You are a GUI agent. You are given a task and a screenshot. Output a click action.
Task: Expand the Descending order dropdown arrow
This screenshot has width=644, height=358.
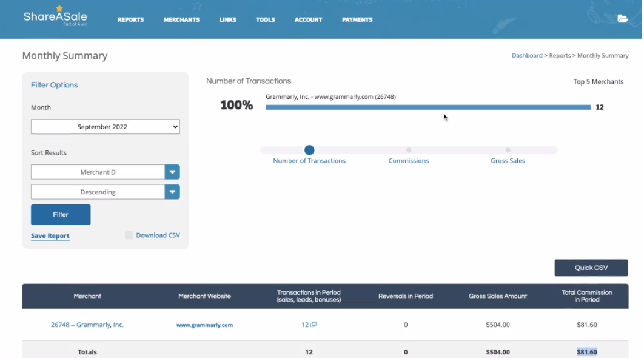172,192
